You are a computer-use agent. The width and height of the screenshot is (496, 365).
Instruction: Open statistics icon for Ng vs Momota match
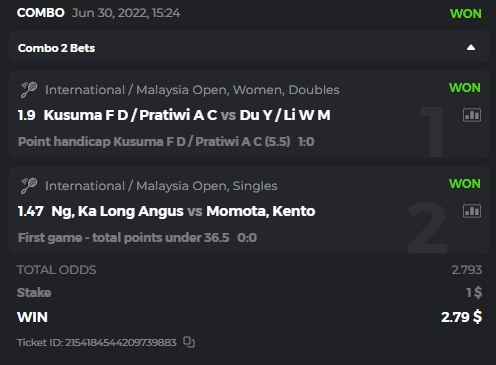click(x=472, y=211)
